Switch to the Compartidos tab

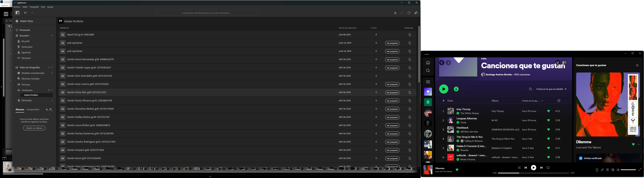click(33, 110)
